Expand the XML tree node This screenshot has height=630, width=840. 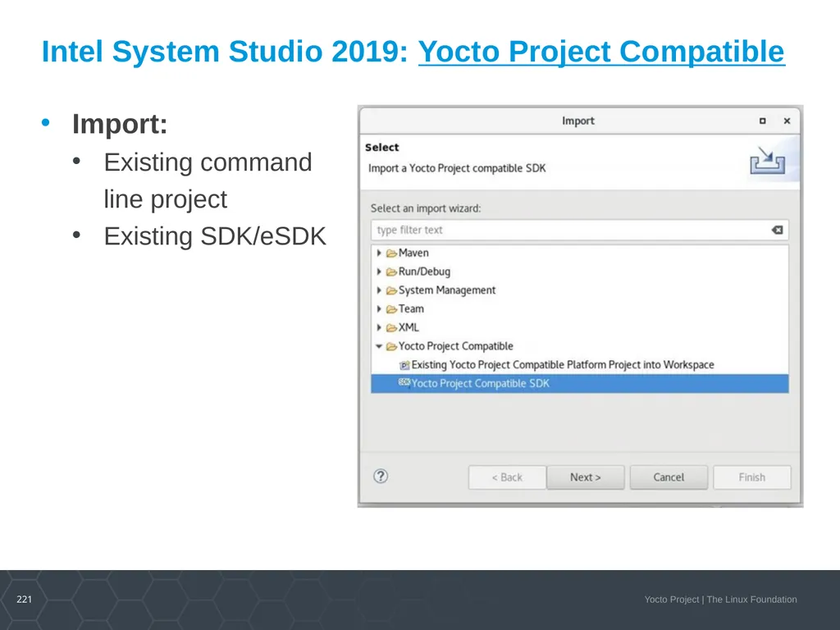pyautogui.click(x=379, y=327)
